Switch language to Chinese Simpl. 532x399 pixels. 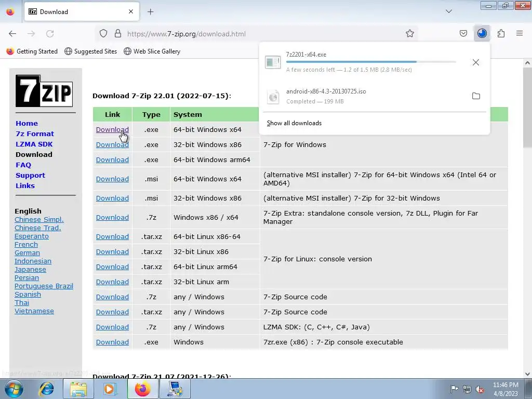[x=39, y=220]
